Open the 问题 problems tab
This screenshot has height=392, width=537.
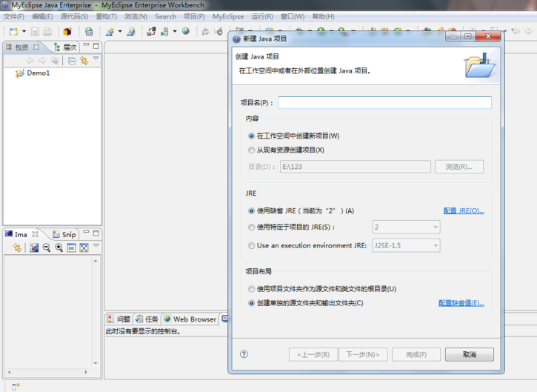pos(119,319)
